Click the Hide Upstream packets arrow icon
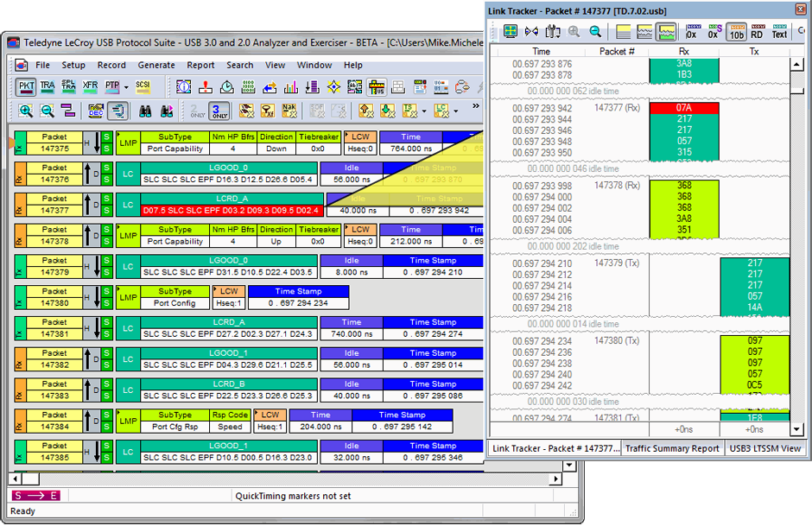Screen dimensions: 812x526 pyautogui.click(x=365, y=111)
